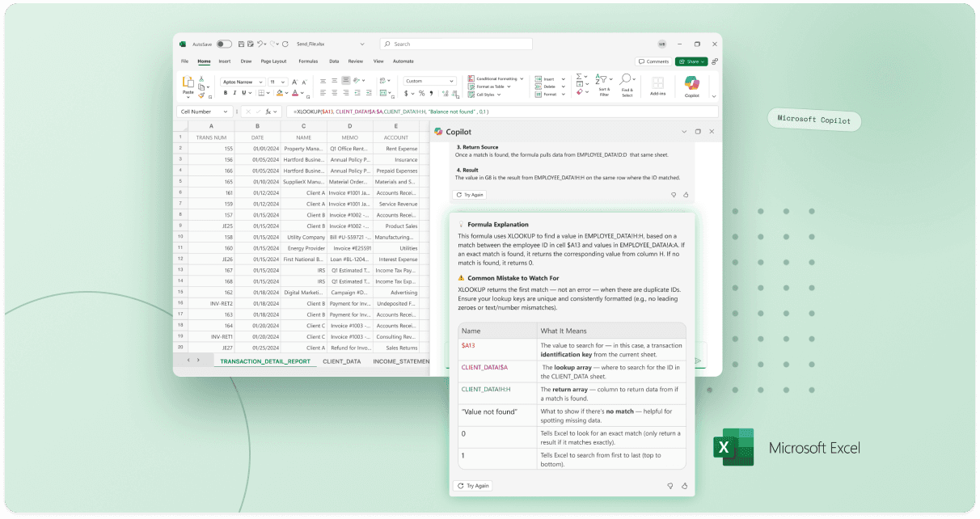Viewport: 980px width, 519px height.
Task: Click the Insert cells button
Action: click(x=550, y=79)
